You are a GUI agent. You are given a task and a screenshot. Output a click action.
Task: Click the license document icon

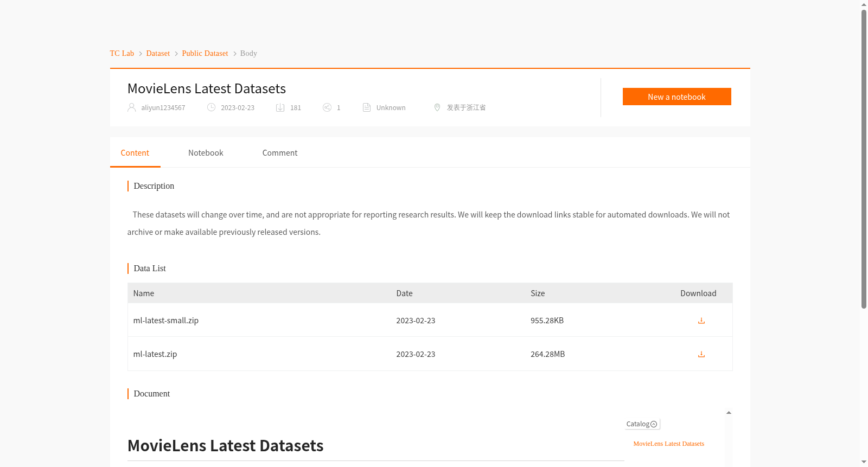[x=367, y=107]
